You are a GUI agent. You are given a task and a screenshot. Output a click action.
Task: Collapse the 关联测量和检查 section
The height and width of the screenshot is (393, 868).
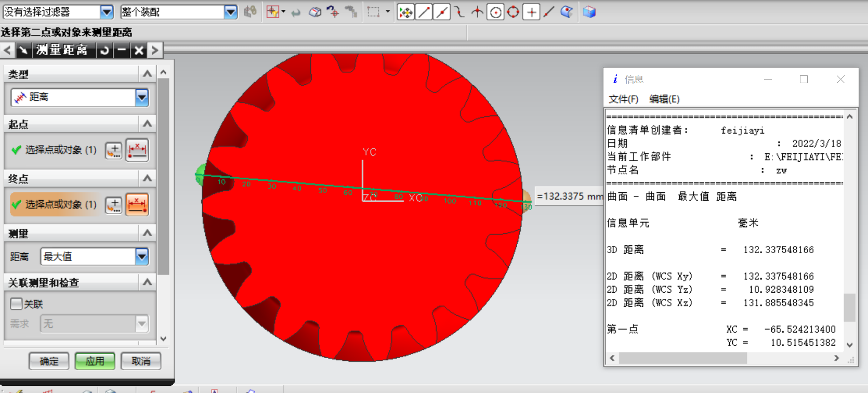coord(148,282)
